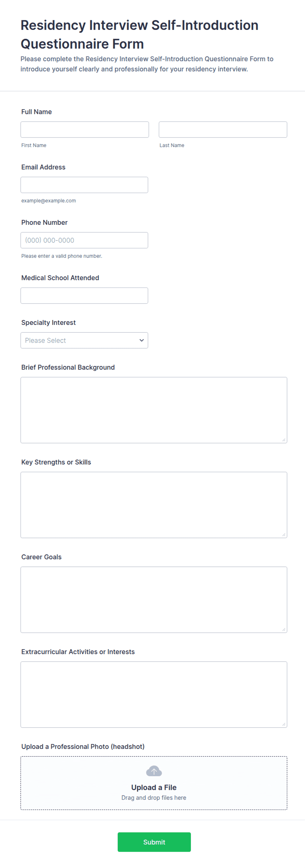This screenshot has width=305, height=868.
Task: Grab the Brief Professional Background resize handle
Action: [x=284, y=440]
